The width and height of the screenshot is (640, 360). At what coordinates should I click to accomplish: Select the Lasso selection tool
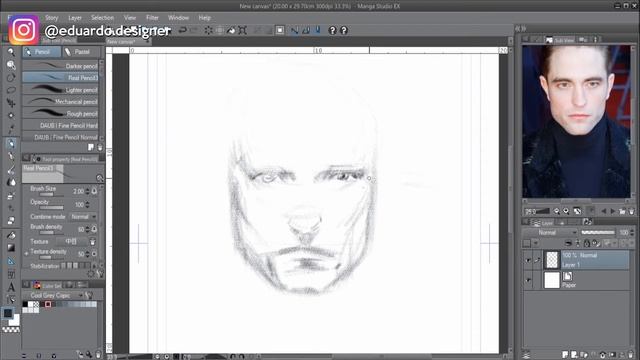(11, 90)
